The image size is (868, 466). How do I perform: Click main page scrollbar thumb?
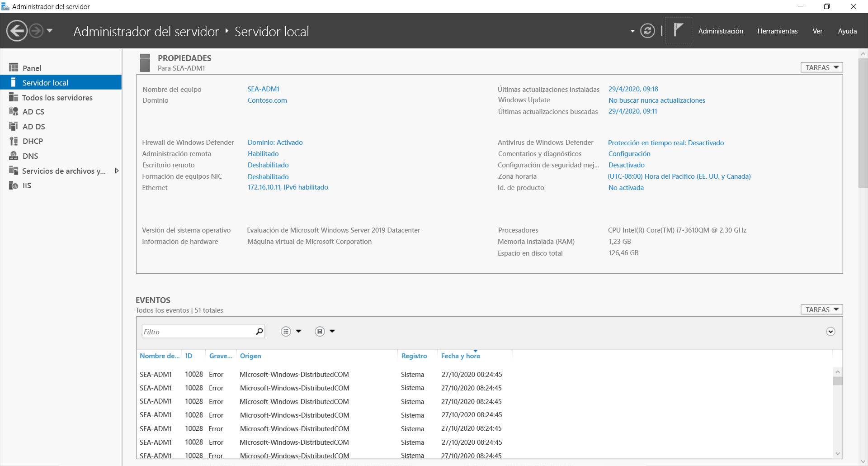pyautogui.click(x=863, y=122)
